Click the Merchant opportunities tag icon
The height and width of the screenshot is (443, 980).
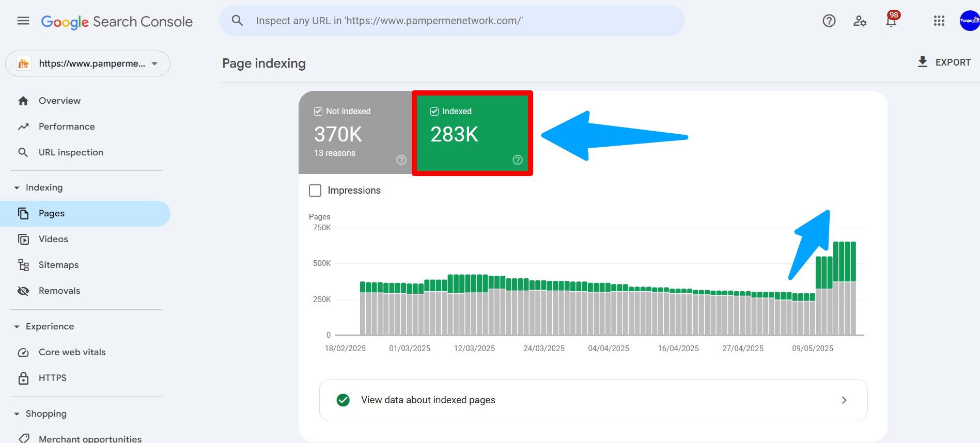[24, 438]
